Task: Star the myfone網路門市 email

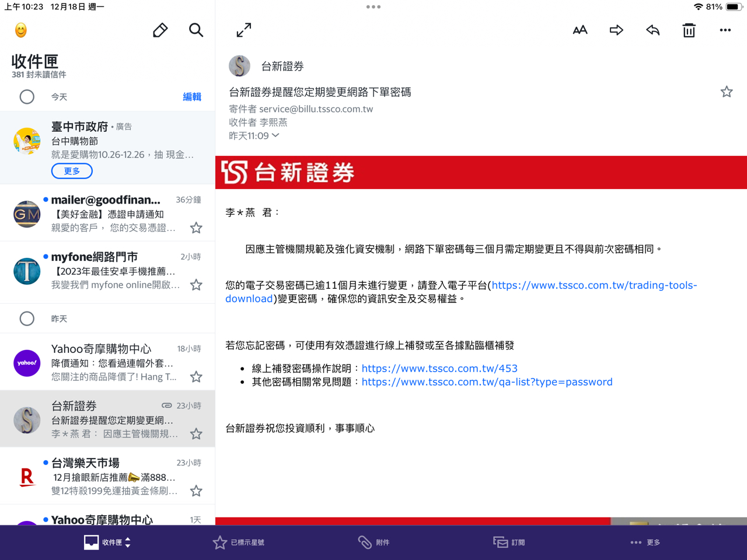Action: pos(196,285)
